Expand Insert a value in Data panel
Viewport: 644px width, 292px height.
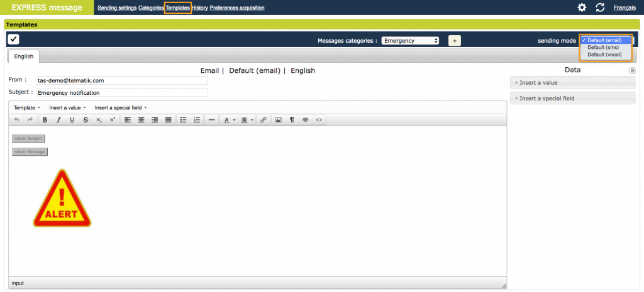point(572,82)
